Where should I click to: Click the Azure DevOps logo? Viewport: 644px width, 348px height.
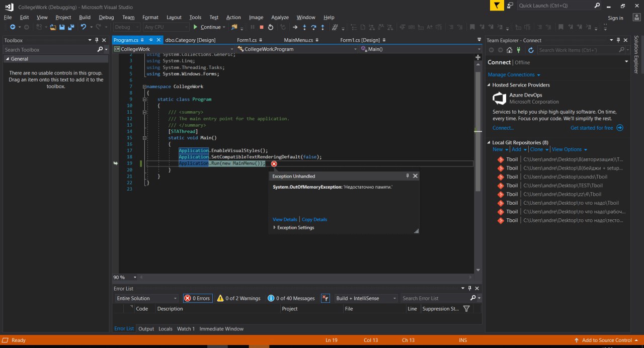coord(499,98)
